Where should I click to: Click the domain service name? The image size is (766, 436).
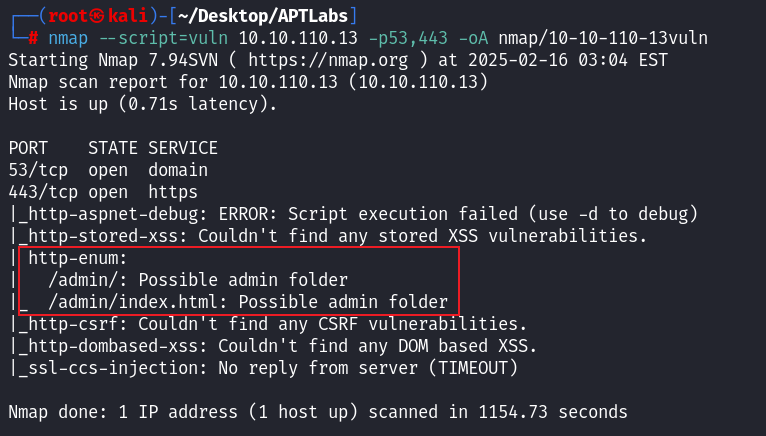[178, 170]
